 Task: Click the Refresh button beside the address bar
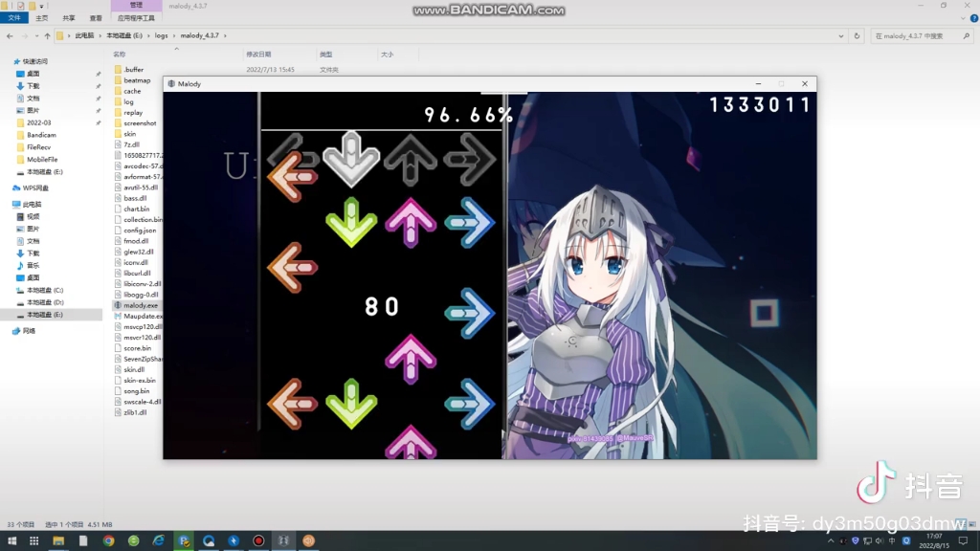pos(857,36)
